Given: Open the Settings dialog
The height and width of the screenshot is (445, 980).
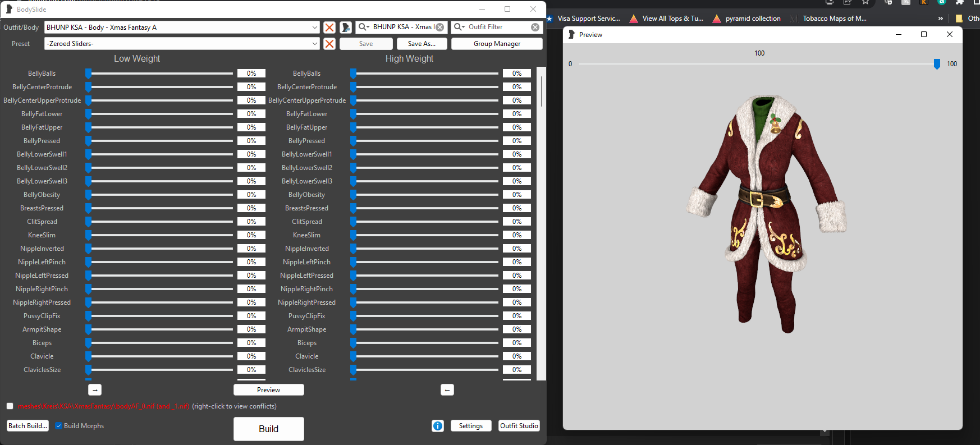Looking at the screenshot, I should 471,426.
